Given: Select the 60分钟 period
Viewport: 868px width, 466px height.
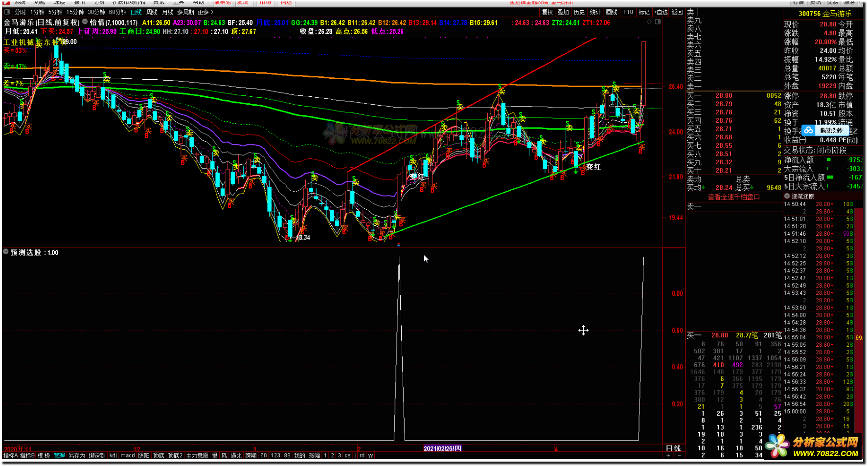Looking at the screenshot, I should [117, 12].
